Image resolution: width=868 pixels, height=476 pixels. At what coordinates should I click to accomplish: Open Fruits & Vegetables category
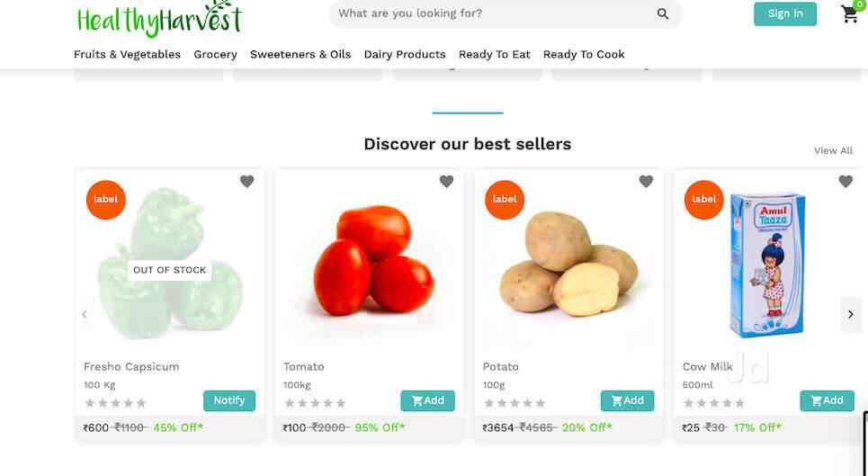tap(128, 54)
